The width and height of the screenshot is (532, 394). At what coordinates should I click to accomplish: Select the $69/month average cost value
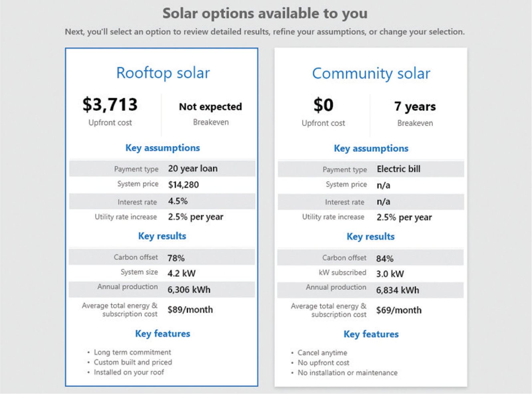click(x=399, y=310)
